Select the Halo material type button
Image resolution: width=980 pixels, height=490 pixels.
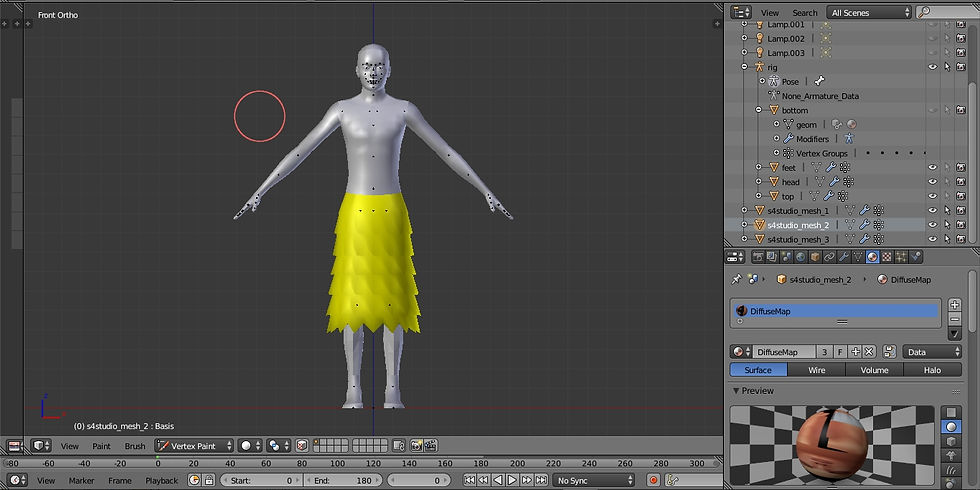coord(932,370)
